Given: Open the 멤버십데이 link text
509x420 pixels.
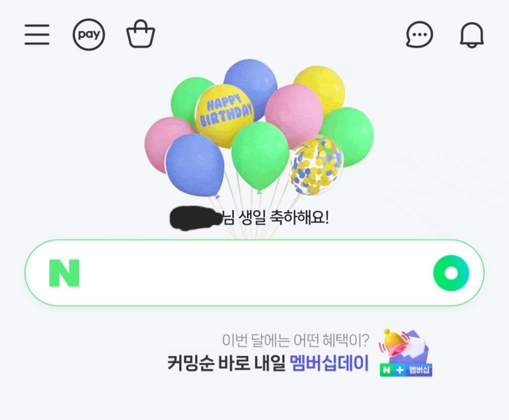Looking at the screenshot, I should pos(329,363).
